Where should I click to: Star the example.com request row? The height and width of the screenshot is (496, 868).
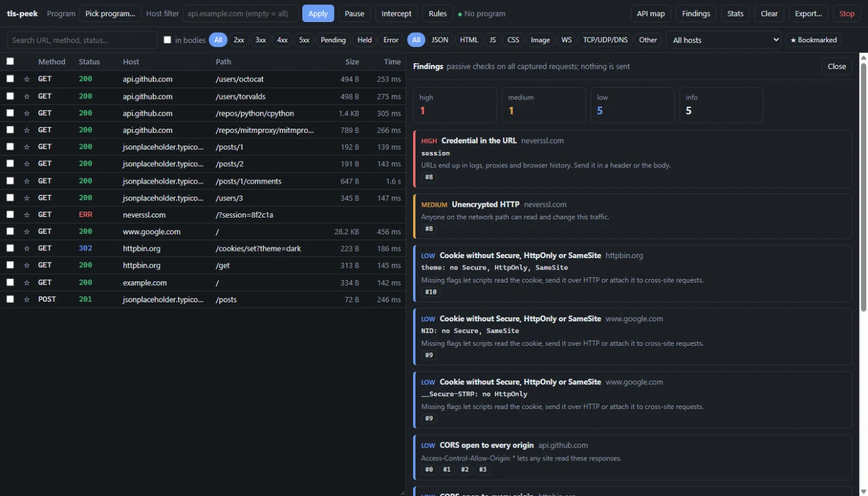[x=27, y=282]
